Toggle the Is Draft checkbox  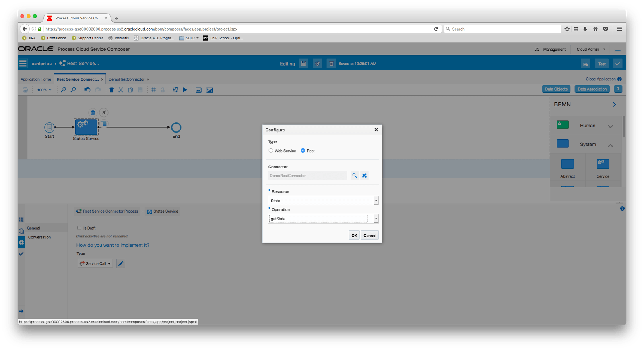79,228
